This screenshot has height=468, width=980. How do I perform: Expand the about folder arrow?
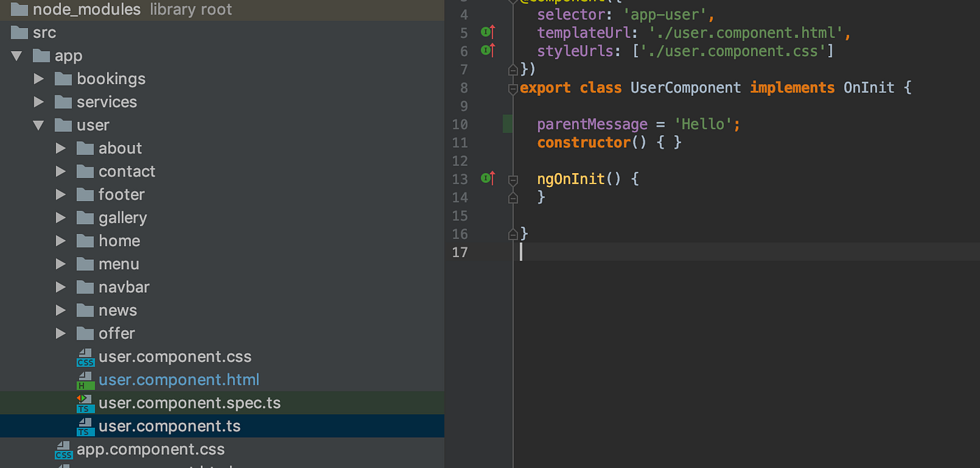(61, 149)
